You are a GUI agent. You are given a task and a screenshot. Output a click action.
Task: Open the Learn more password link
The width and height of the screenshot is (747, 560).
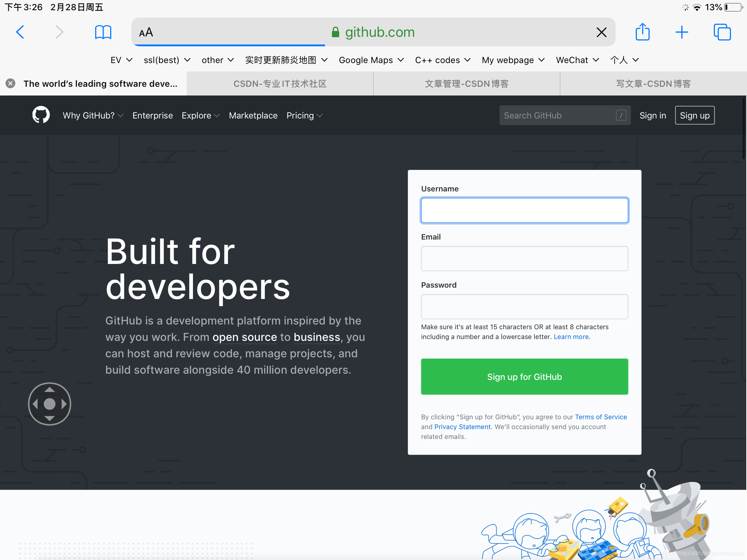[571, 337]
